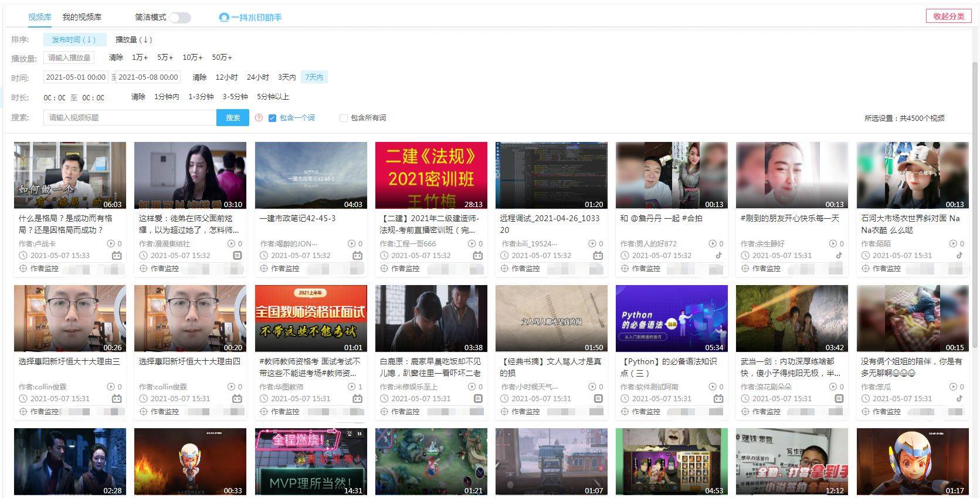Select the 3天内 time filter
The height and width of the screenshot is (498, 980).
tap(287, 77)
